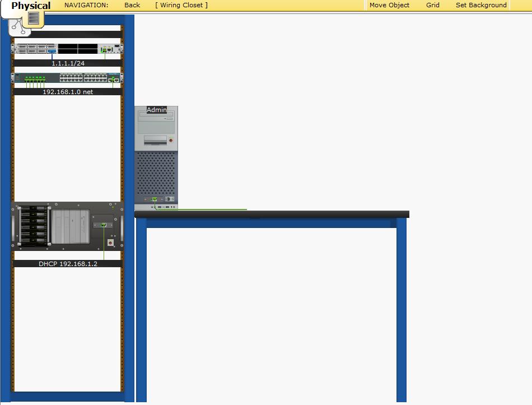This screenshot has width=532, height=405.
Task: Switch to logical topology icon
Action: click(x=18, y=27)
